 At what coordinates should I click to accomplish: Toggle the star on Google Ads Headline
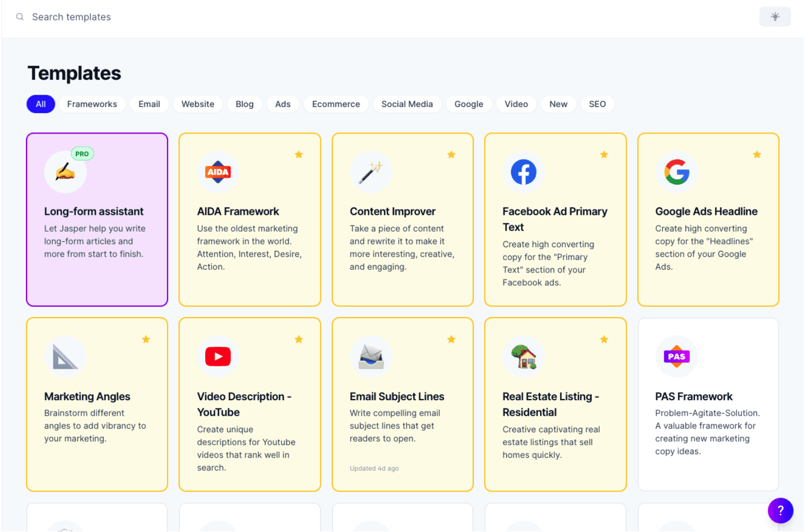click(x=757, y=155)
